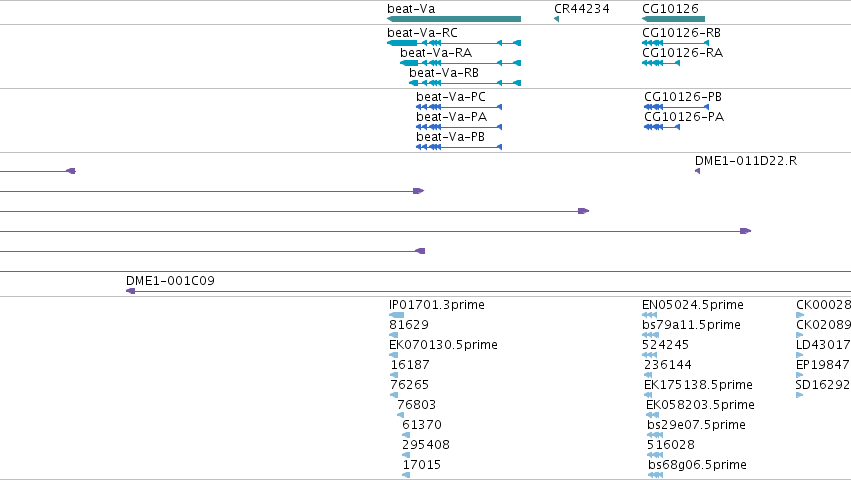Select the 61370 EST label
The height and width of the screenshot is (480, 851).
coord(422,425)
